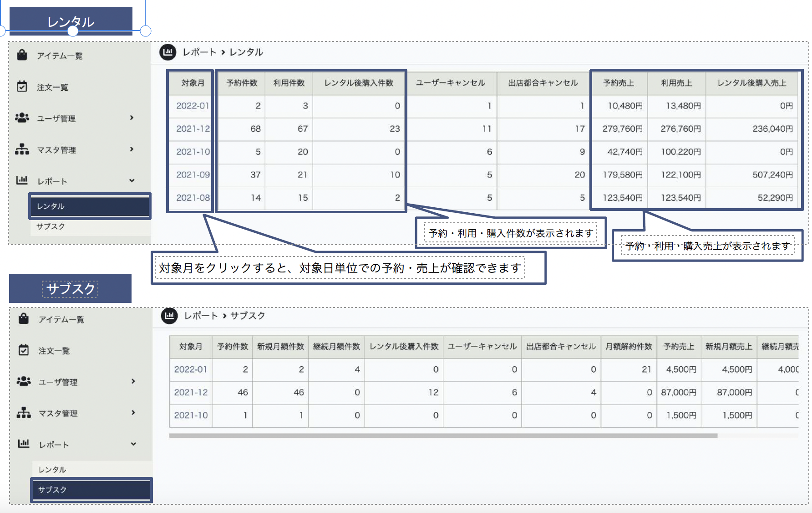This screenshot has height=513, width=812.
Task: Open the 2021-12 month link in rental table
Action: 193,129
